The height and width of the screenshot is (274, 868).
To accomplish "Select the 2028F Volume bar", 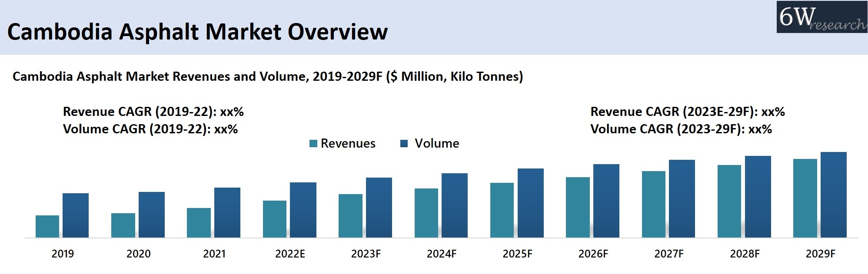I will (758, 197).
